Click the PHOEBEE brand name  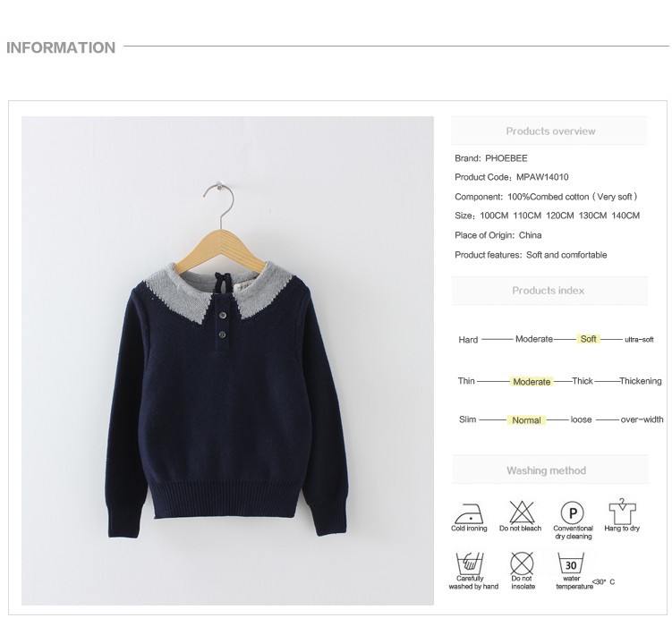tap(506, 158)
